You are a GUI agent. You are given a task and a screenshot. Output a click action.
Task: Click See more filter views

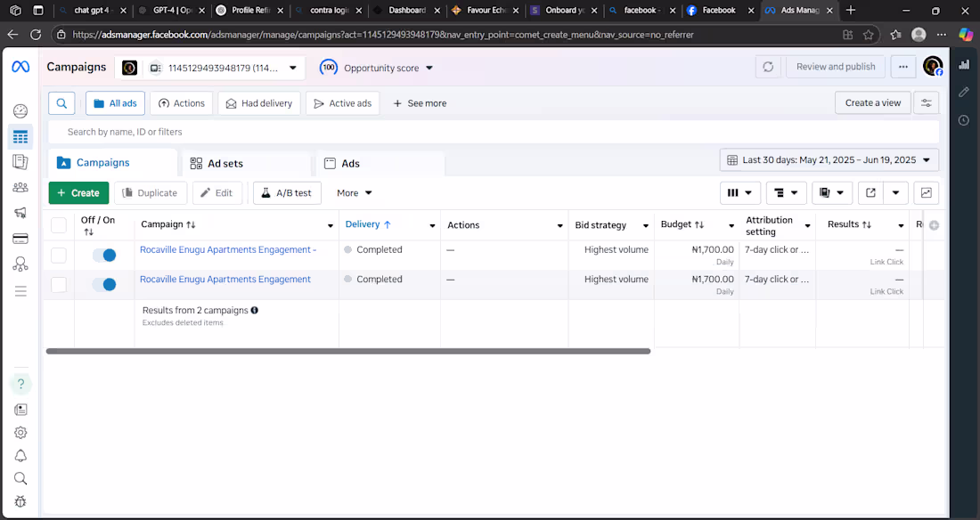(420, 103)
